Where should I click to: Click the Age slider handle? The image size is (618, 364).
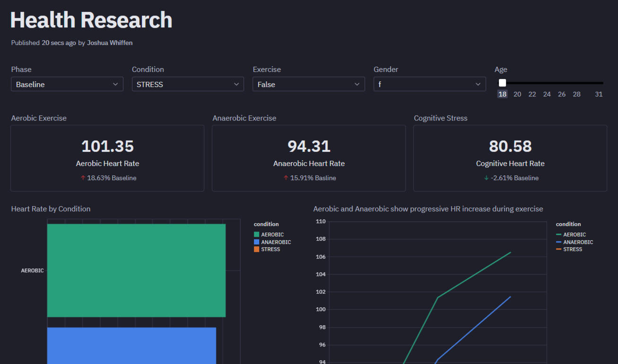(502, 83)
